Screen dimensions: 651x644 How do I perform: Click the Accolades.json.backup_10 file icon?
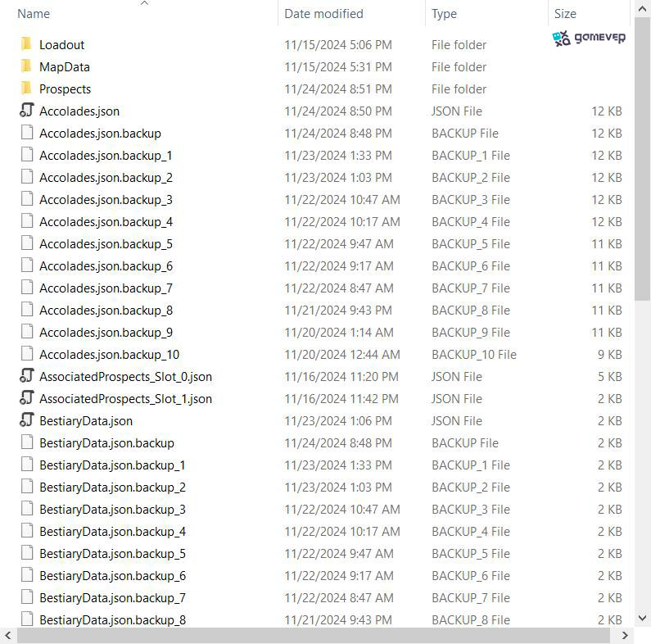27,354
